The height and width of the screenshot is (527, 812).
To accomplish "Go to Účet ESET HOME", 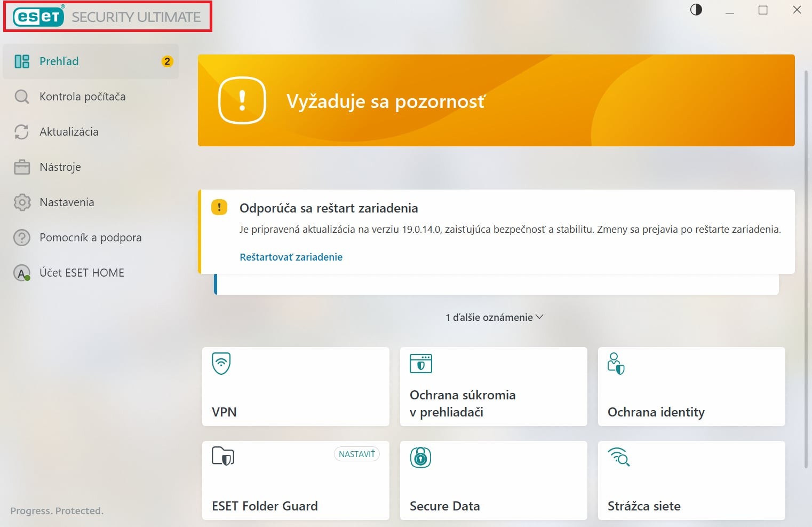I will tap(82, 273).
